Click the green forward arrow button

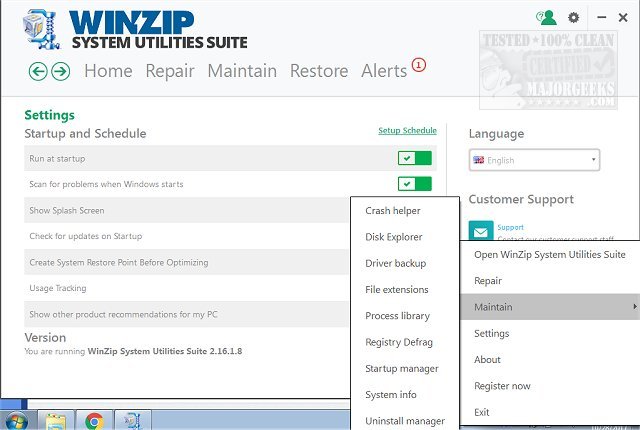point(61,72)
